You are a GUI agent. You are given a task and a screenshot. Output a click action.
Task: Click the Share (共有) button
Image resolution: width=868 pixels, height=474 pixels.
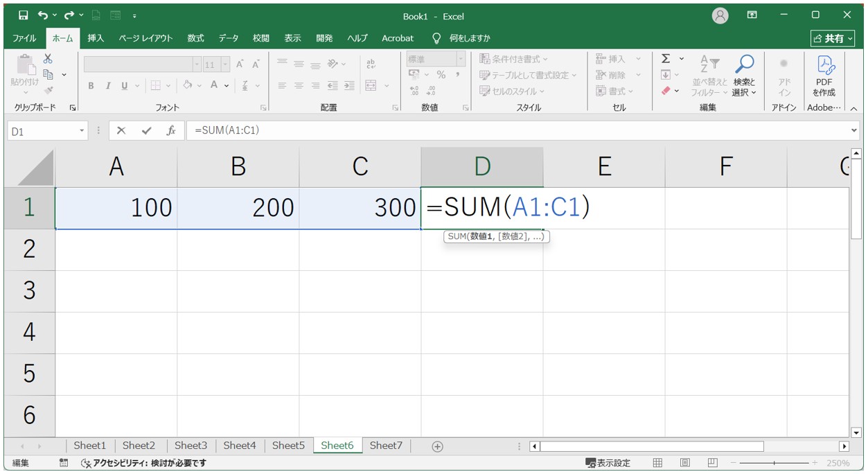(834, 38)
